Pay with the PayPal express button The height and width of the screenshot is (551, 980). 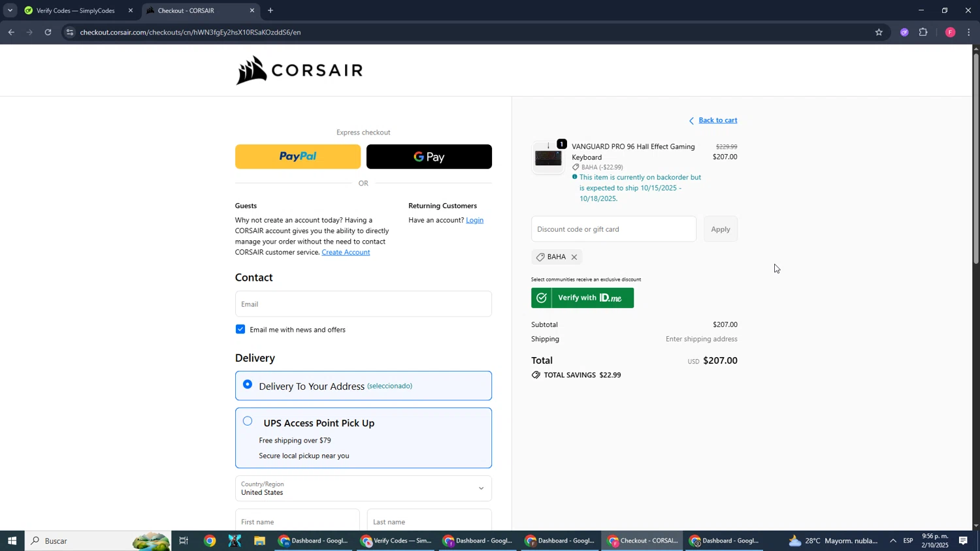point(298,157)
